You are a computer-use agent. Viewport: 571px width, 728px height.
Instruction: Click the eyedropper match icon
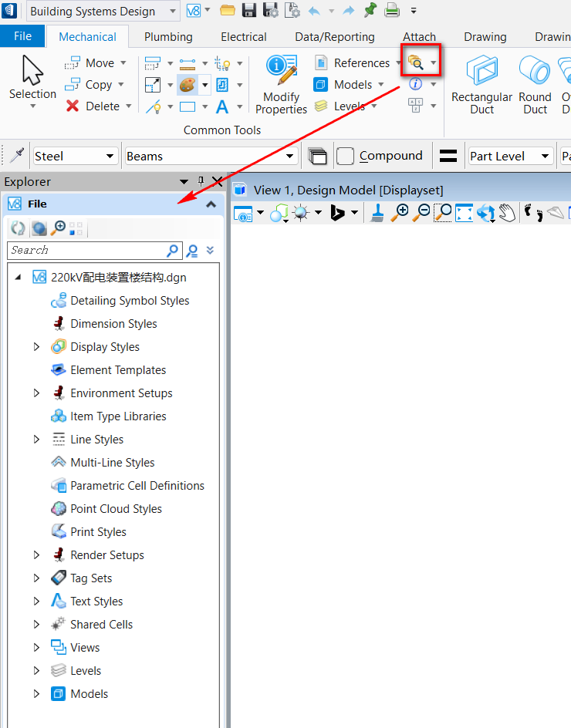click(x=17, y=156)
